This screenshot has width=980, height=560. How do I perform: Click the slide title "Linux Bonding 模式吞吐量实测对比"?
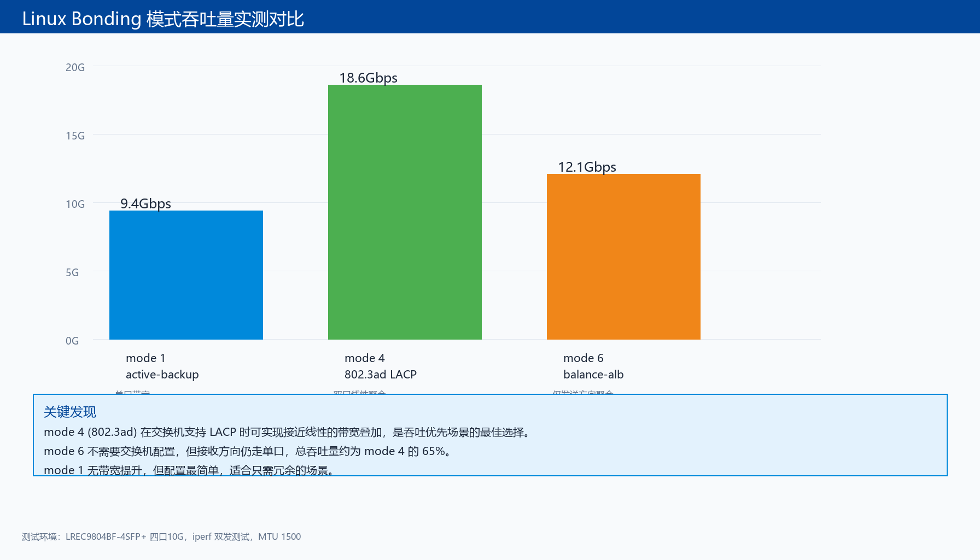[x=163, y=19]
